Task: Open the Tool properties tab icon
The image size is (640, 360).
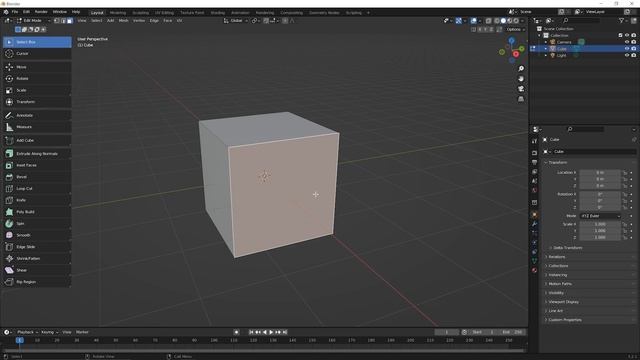Action: pyautogui.click(x=534, y=141)
